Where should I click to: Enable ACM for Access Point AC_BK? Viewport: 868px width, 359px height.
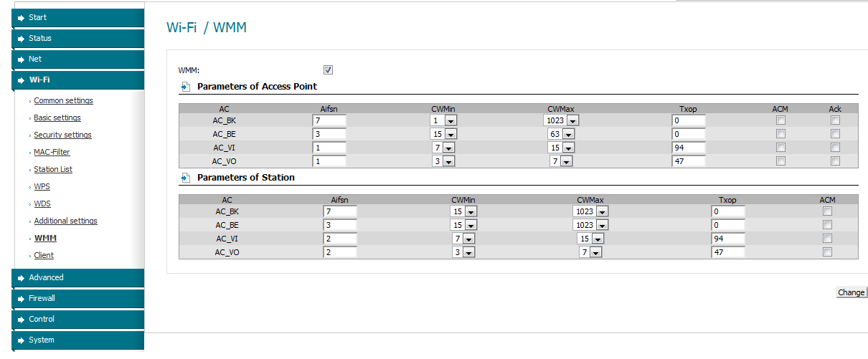click(x=780, y=120)
